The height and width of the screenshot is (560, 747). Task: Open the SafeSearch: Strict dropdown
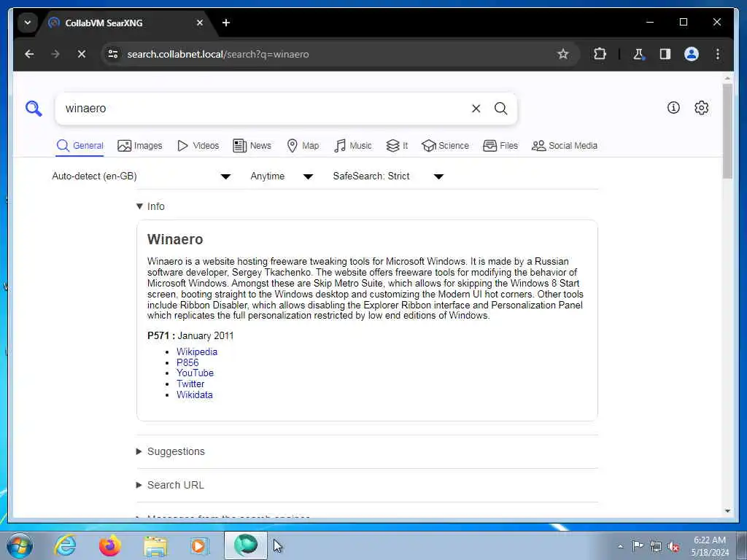click(x=388, y=176)
